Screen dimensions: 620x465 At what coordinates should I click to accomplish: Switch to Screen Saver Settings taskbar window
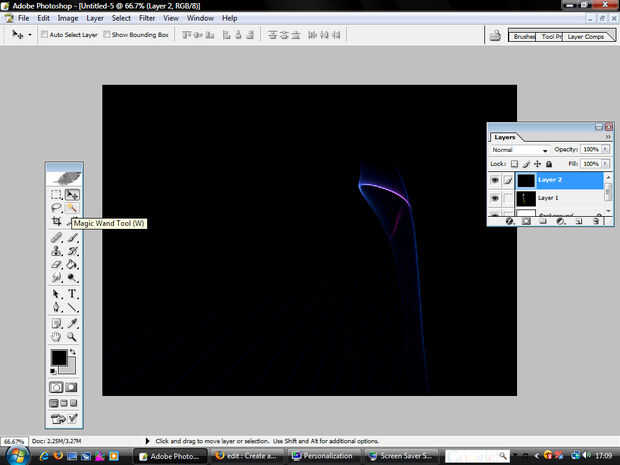[x=400, y=456]
